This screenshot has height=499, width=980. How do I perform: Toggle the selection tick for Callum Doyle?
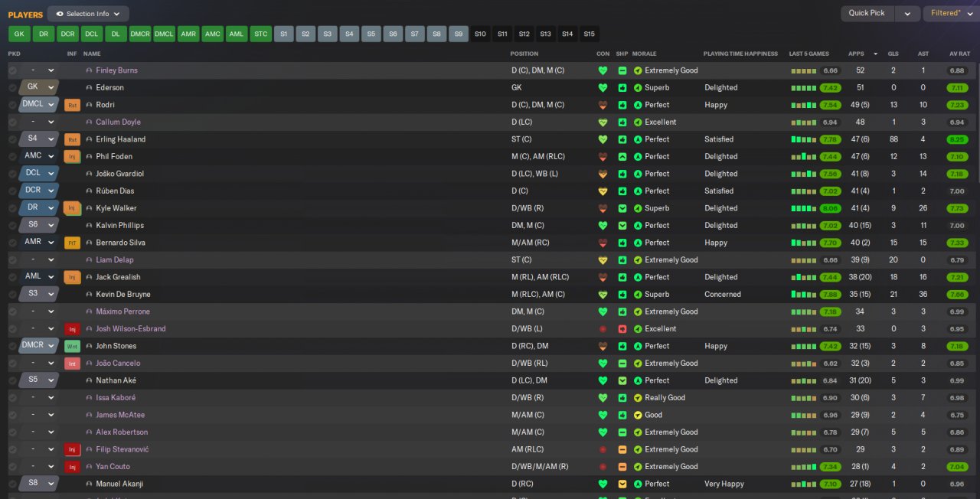(12, 122)
